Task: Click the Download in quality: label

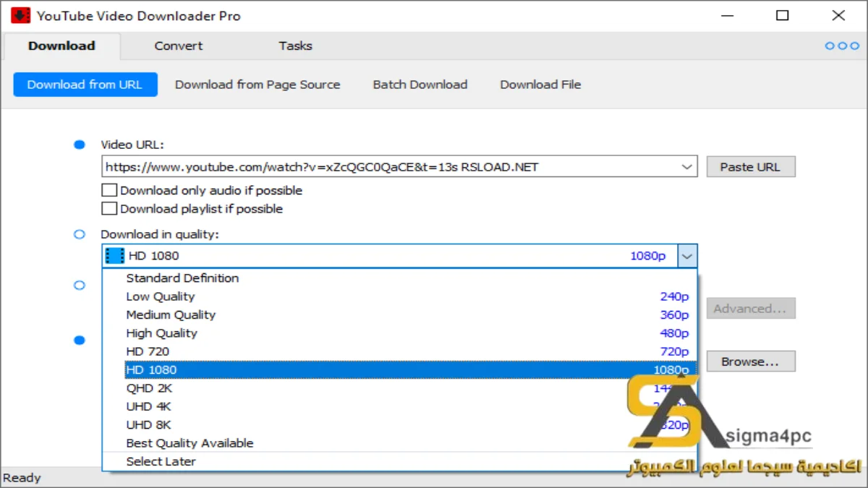Action: pos(159,234)
